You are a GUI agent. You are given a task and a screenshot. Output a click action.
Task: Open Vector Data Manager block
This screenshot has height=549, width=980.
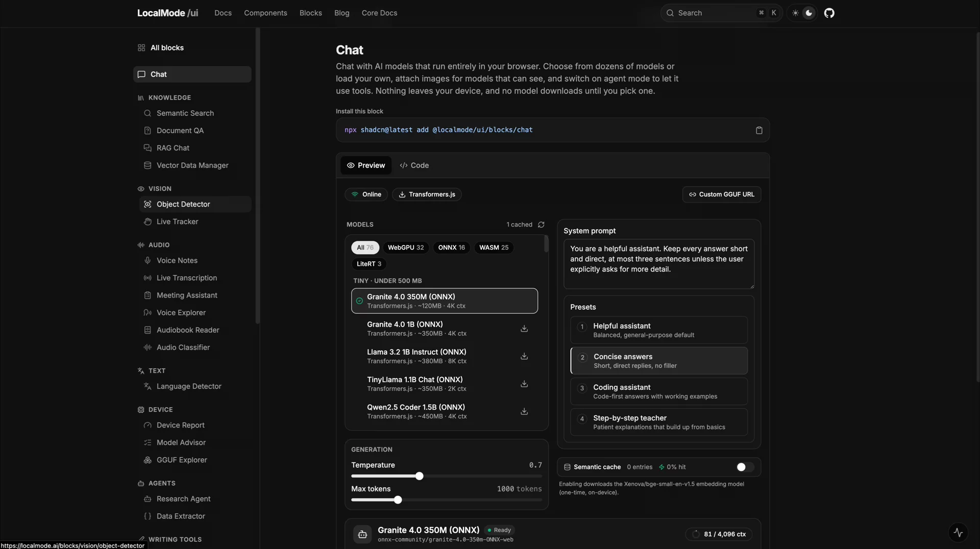(195, 165)
